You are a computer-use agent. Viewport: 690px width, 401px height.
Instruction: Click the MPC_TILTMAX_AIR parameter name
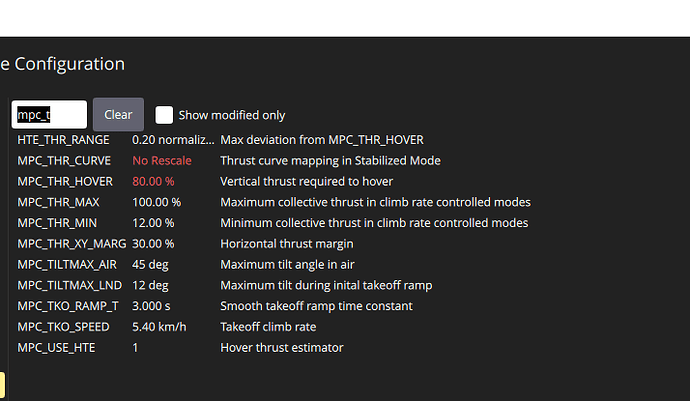pyautogui.click(x=68, y=265)
